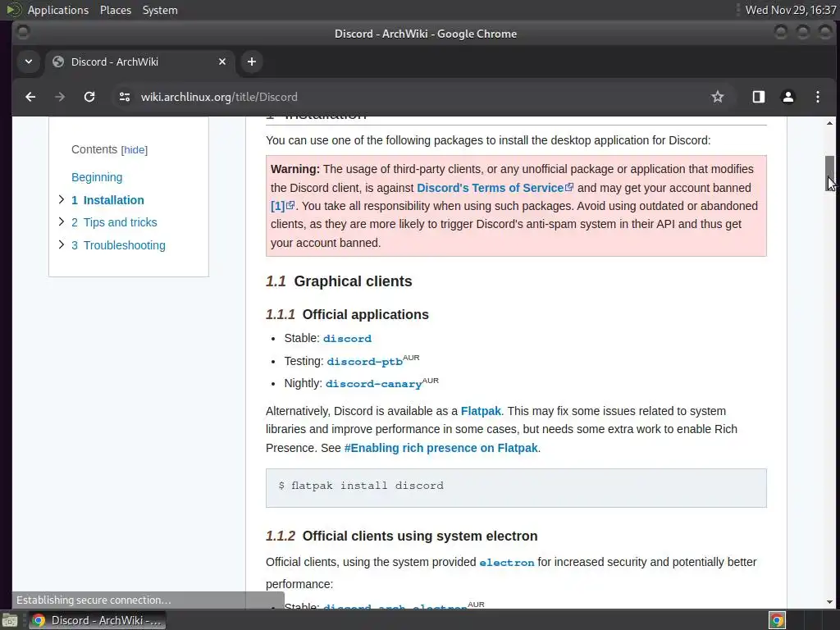Image resolution: width=840 pixels, height=630 pixels.
Task: Open the tab search dropdown
Action: (x=29, y=62)
